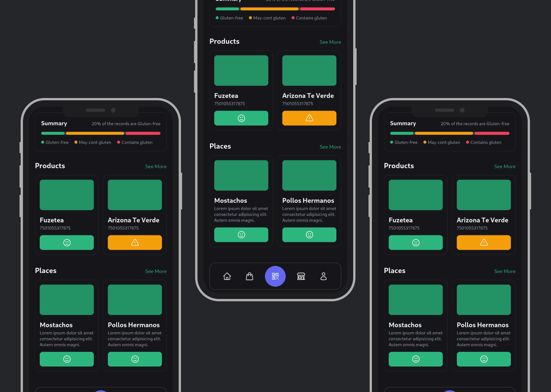Open Mostachos place image in right phone
Viewport: 551px width, 392px height.
[x=416, y=300]
